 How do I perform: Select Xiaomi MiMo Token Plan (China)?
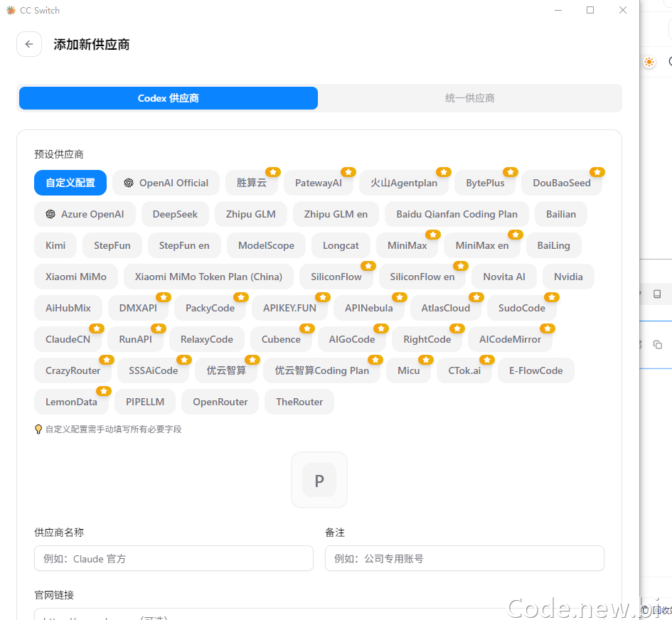click(x=208, y=277)
